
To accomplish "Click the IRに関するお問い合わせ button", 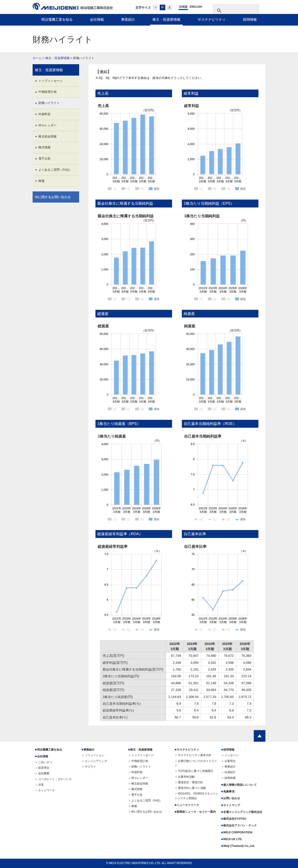I will click(x=56, y=197).
